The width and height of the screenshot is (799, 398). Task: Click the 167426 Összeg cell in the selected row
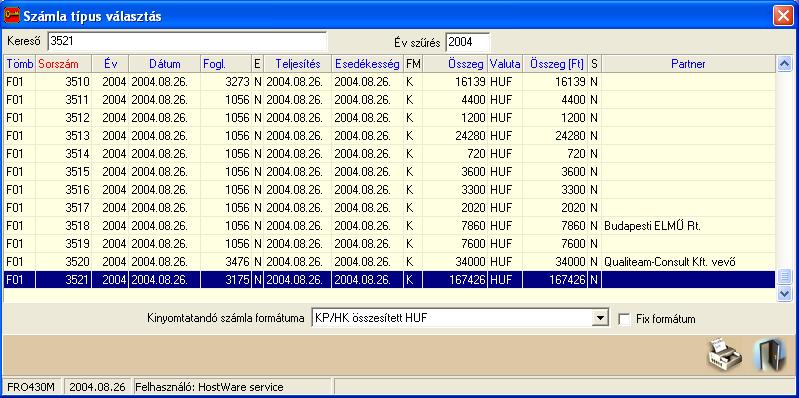pyautogui.click(x=456, y=280)
